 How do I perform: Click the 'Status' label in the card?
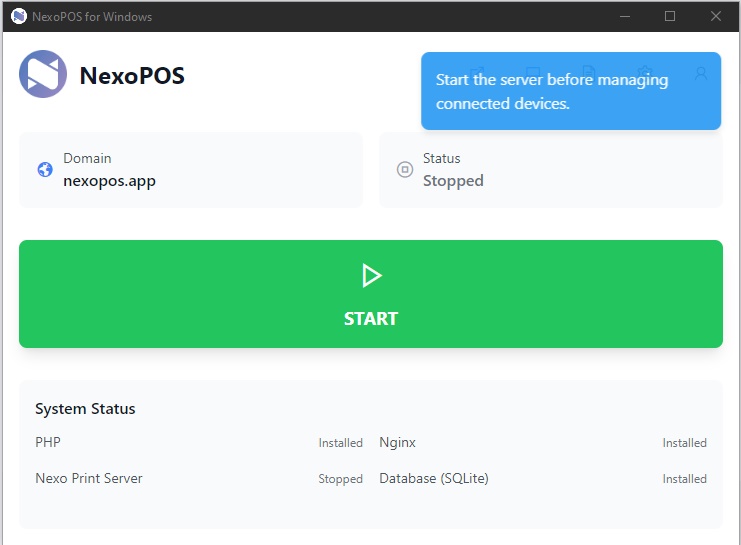coord(441,158)
